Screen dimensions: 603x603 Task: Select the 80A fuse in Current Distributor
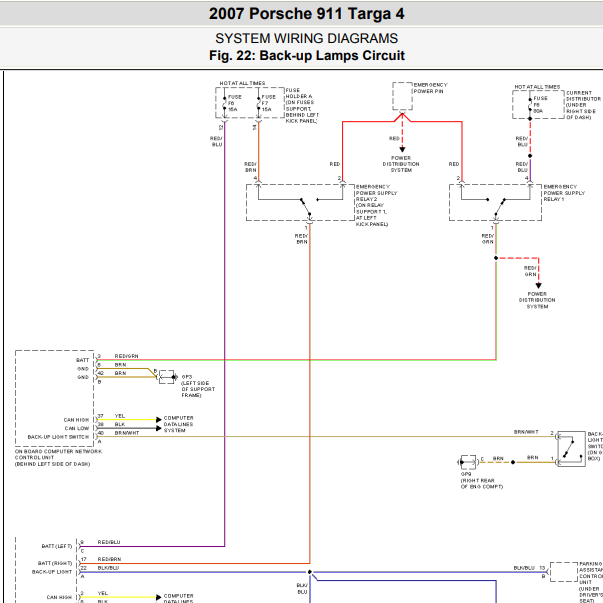pos(530,105)
